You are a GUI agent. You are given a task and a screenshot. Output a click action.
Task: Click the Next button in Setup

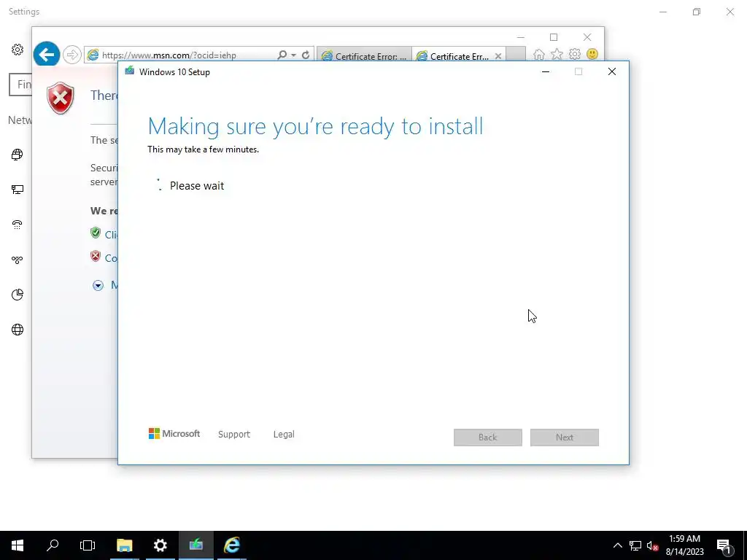click(565, 437)
